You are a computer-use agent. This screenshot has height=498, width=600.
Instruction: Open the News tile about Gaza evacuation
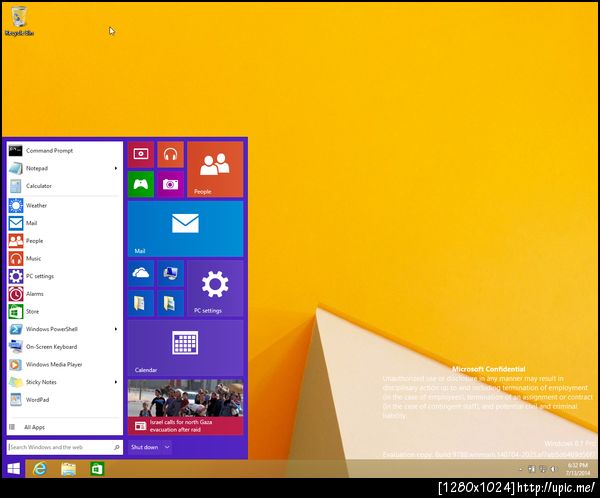point(186,407)
